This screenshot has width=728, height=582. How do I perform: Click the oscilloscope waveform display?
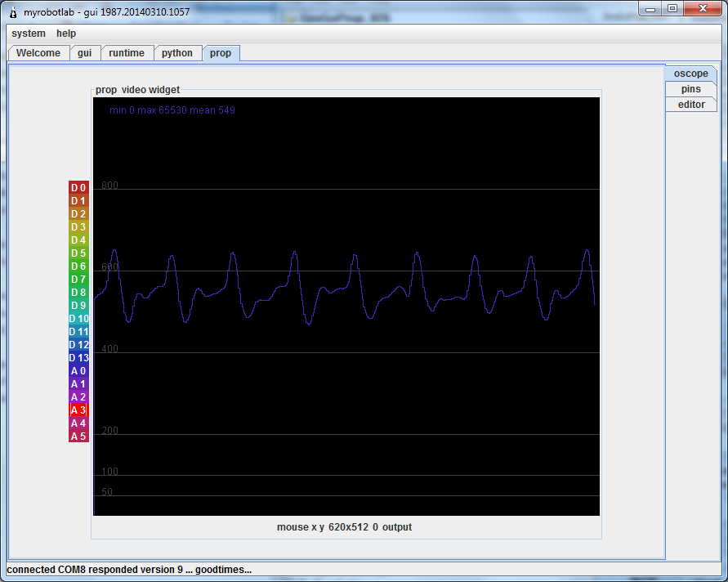pos(346,307)
